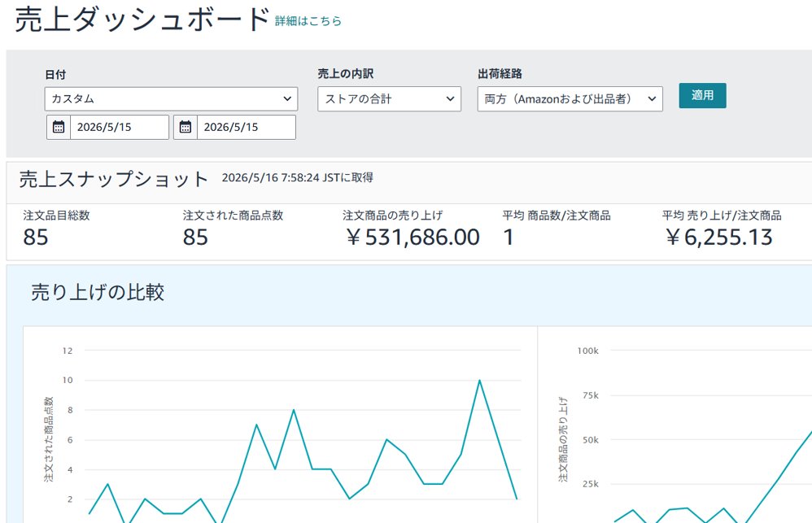This screenshot has height=523, width=812.
Task: Click the 売り上げの比較 heading
Action: click(x=98, y=292)
